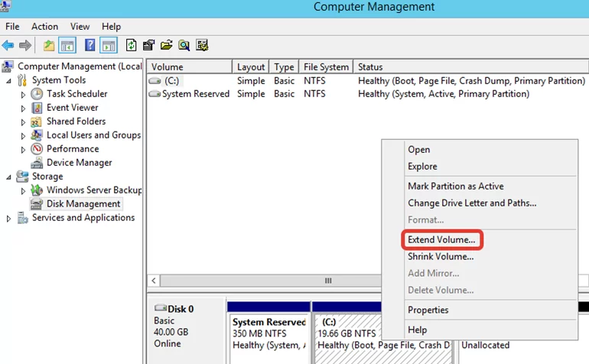
Task: Collapse the Storage tree node
Action: point(8,177)
